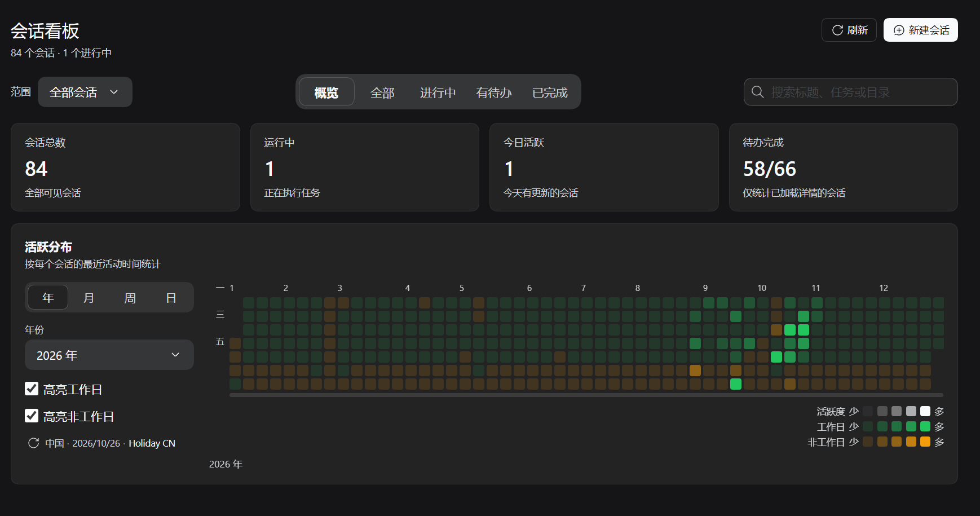Open the 2026 年 year dropdown
This screenshot has height=516, width=980.
click(x=109, y=355)
